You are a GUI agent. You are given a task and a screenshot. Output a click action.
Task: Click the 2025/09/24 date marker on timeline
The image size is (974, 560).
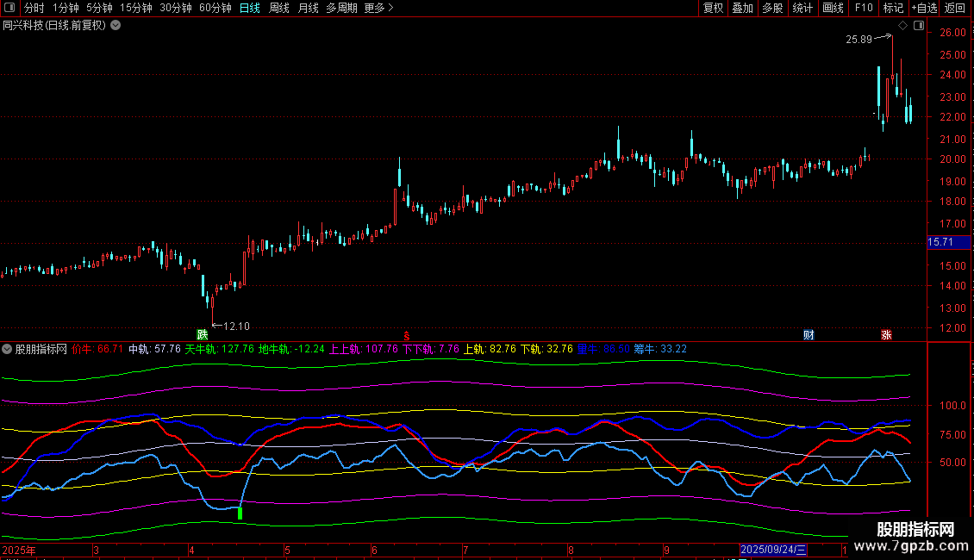pos(773,550)
